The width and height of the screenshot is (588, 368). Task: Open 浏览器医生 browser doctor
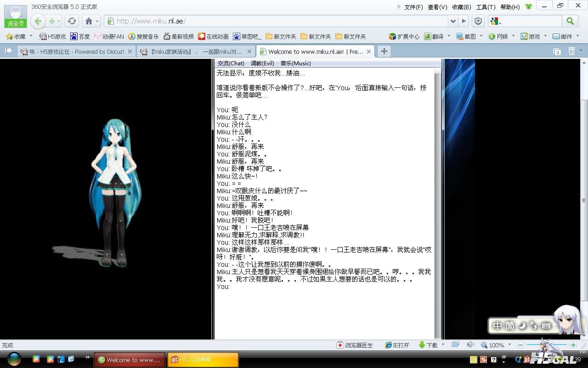click(355, 345)
